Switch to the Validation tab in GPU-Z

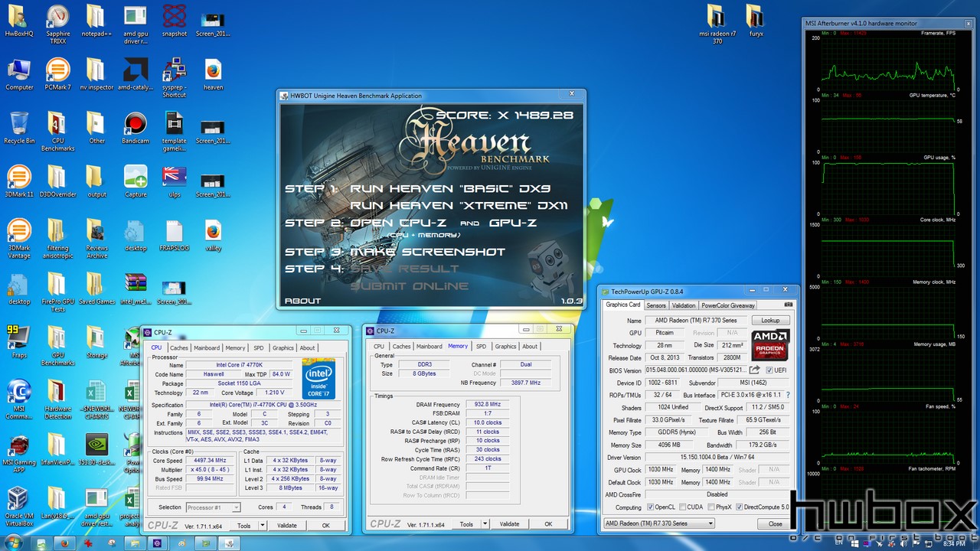point(684,305)
